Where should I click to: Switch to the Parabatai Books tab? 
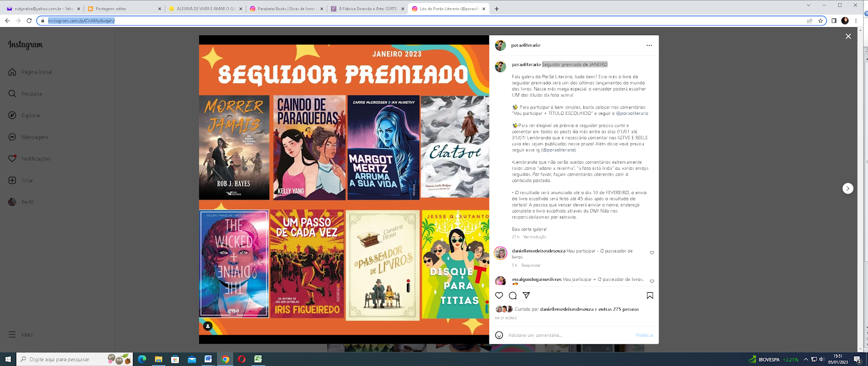click(x=286, y=9)
